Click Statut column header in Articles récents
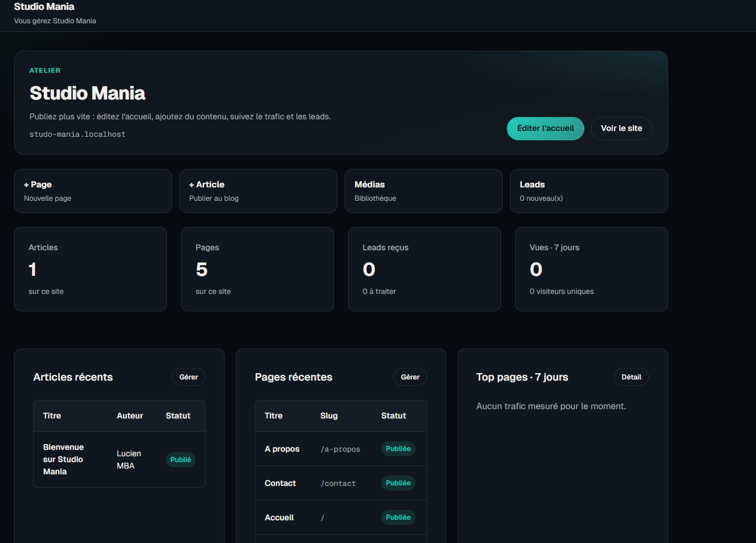Image resolution: width=756 pixels, height=543 pixels. [x=178, y=416]
